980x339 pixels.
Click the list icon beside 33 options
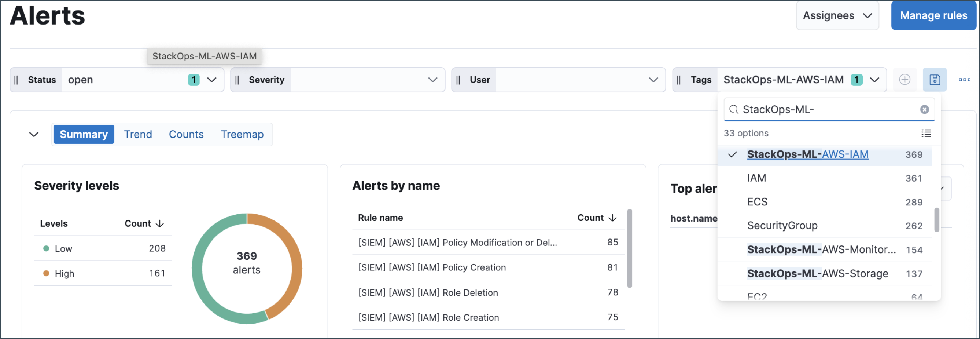tap(926, 133)
